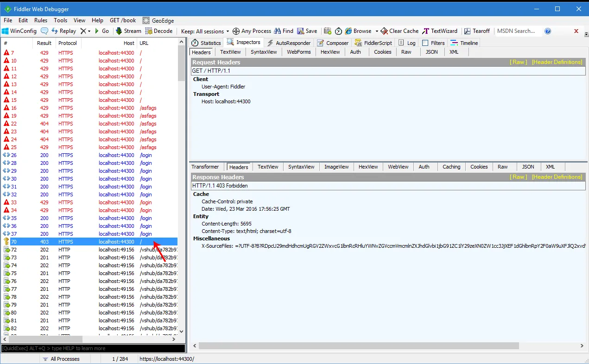Replay the selected session

tap(63, 31)
